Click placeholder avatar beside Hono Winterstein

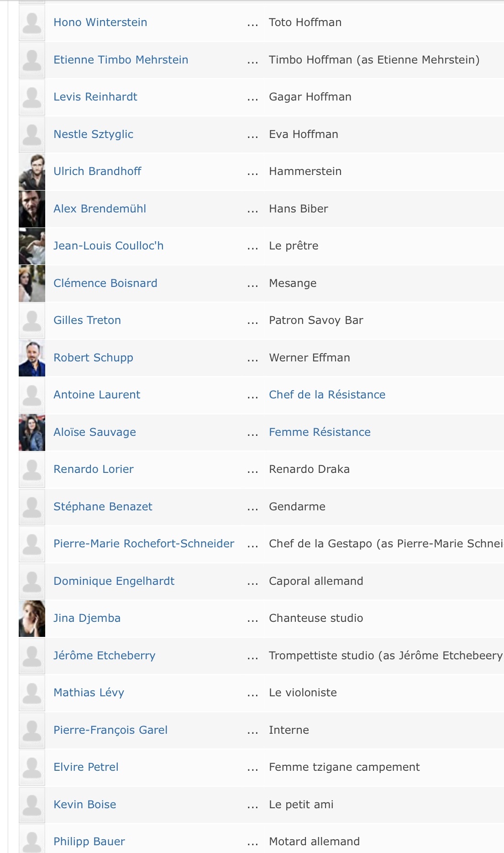coord(32,23)
